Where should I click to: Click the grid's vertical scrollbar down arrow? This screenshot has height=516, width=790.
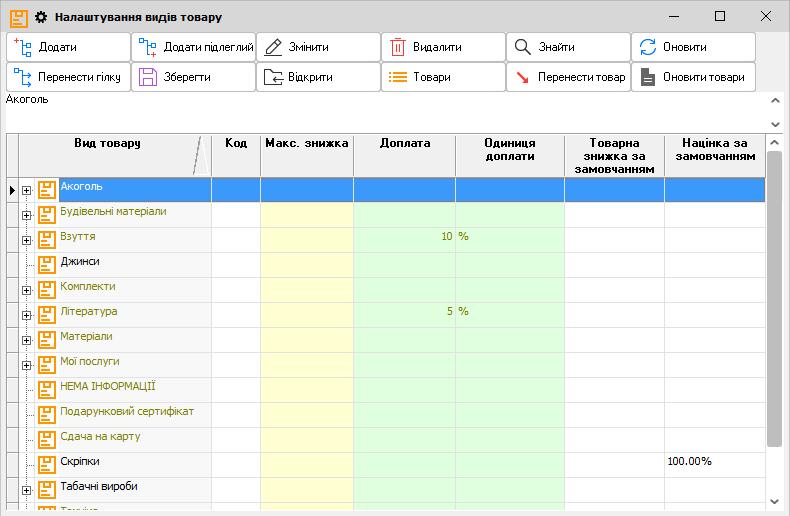774,500
